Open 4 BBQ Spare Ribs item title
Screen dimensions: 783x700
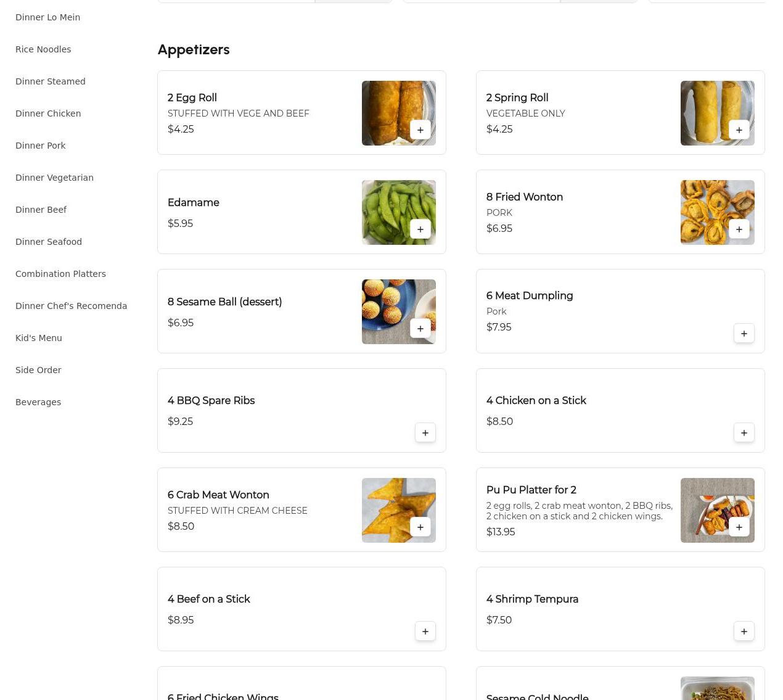[x=211, y=400]
